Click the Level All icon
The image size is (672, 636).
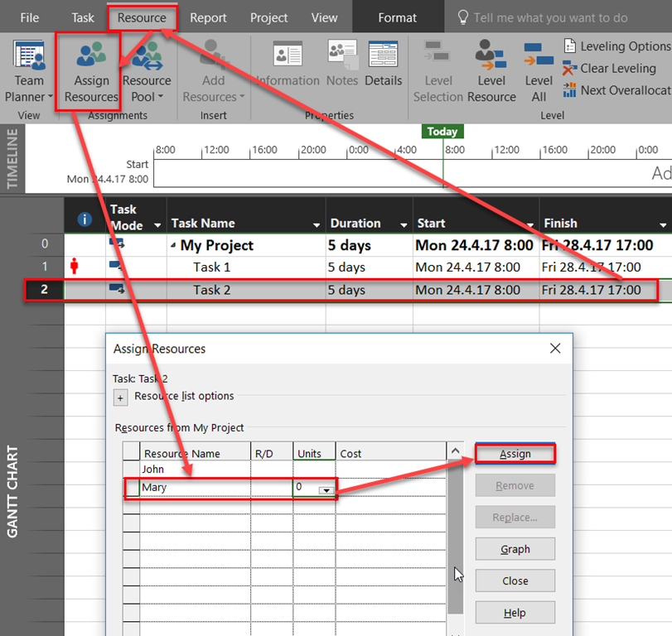pyautogui.click(x=539, y=73)
